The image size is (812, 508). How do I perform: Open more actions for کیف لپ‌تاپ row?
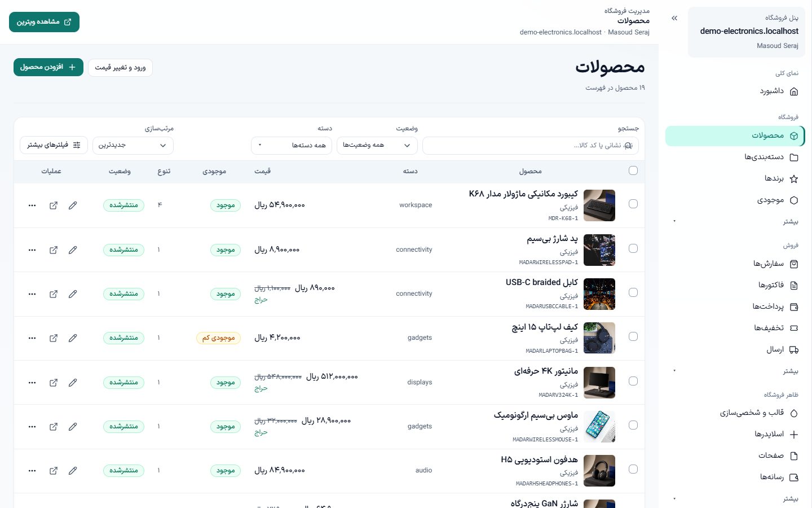pos(32,338)
